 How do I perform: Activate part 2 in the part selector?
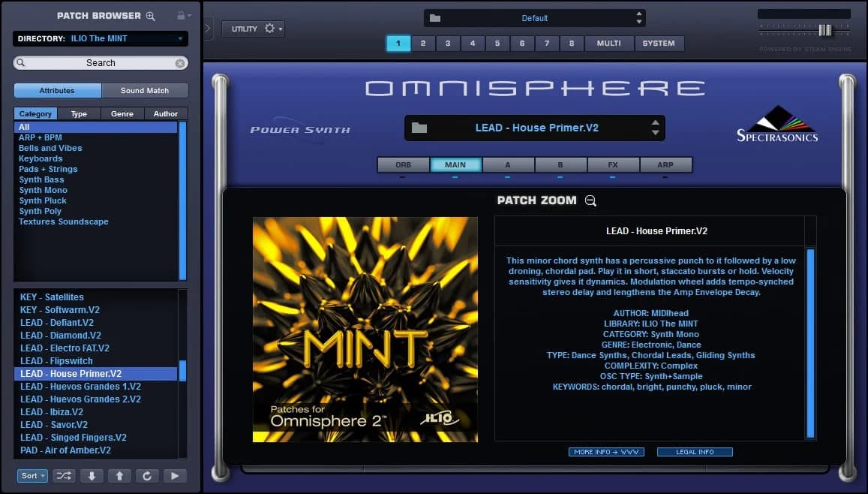pyautogui.click(x=423, y=44)
